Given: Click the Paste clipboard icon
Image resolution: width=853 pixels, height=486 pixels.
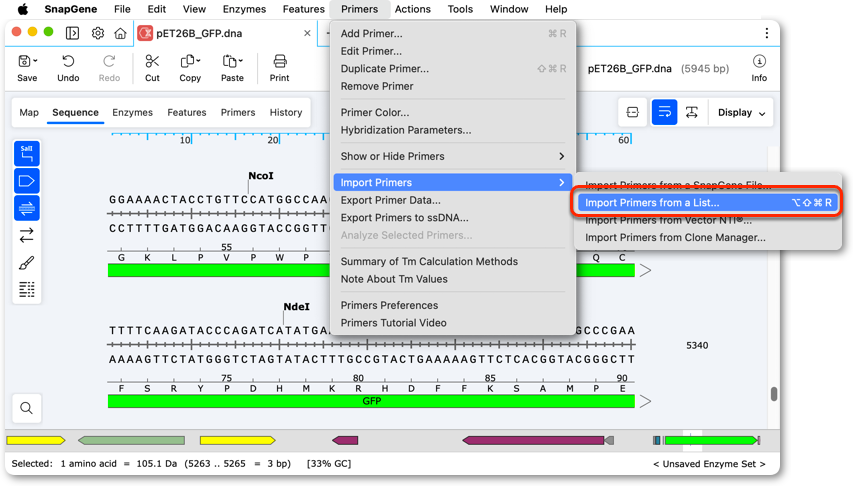Looking at the screenshot, I should [x=230, y=61].
